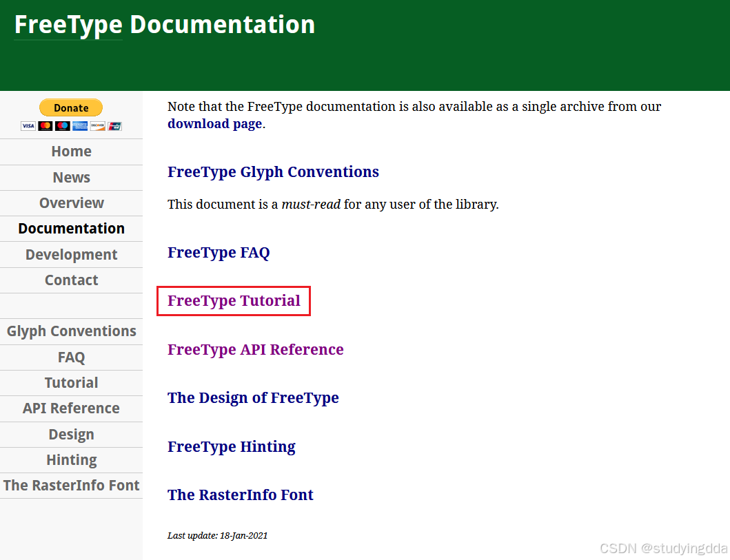Open FAQ in the sidebar
The height and width of the screenshot is (560, 730).
point(71,357)
